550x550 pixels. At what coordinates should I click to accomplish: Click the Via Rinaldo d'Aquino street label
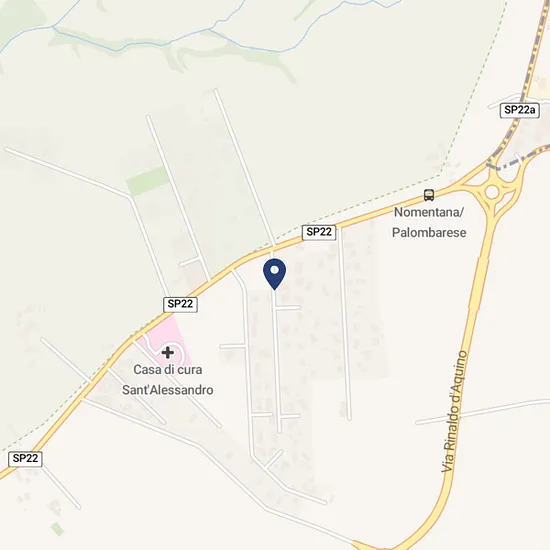[455, 412]
